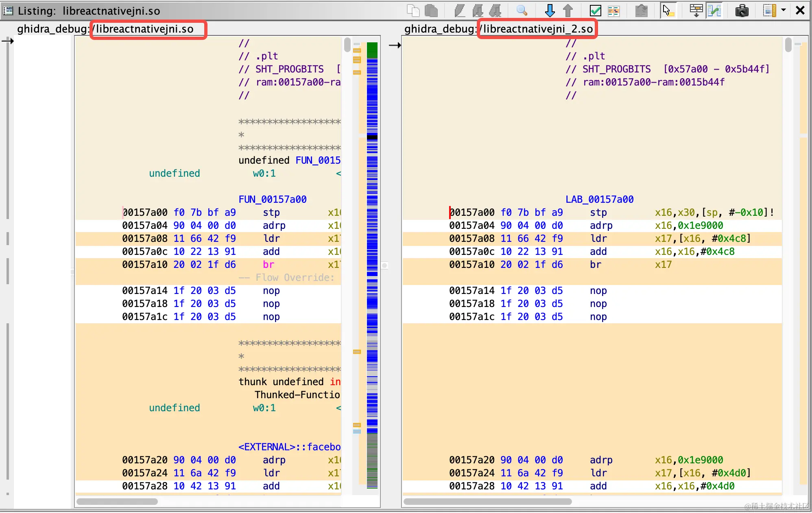Click the right panel horizontal scrollbar thumb

(487, 502)
